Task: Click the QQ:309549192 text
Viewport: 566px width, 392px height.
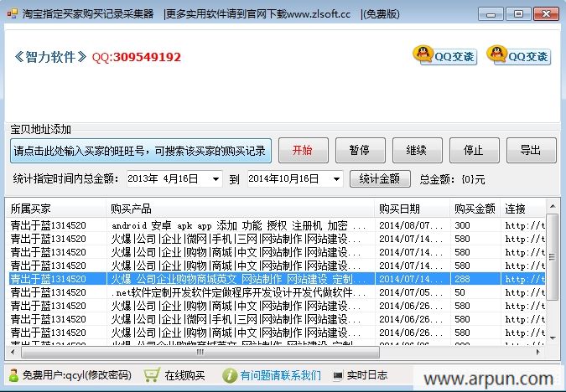Action: tap(137, 57)
